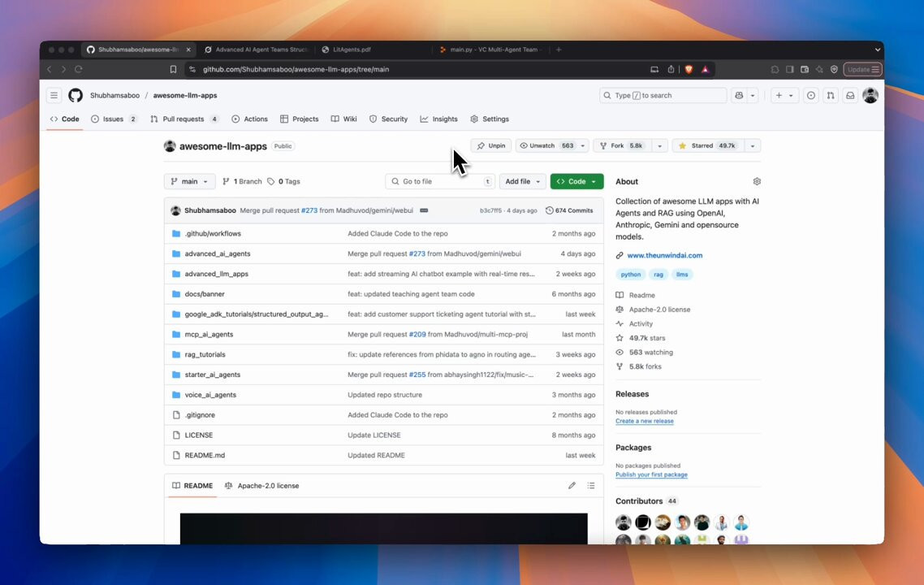Click the share icon in address bar

pos(671,69)
